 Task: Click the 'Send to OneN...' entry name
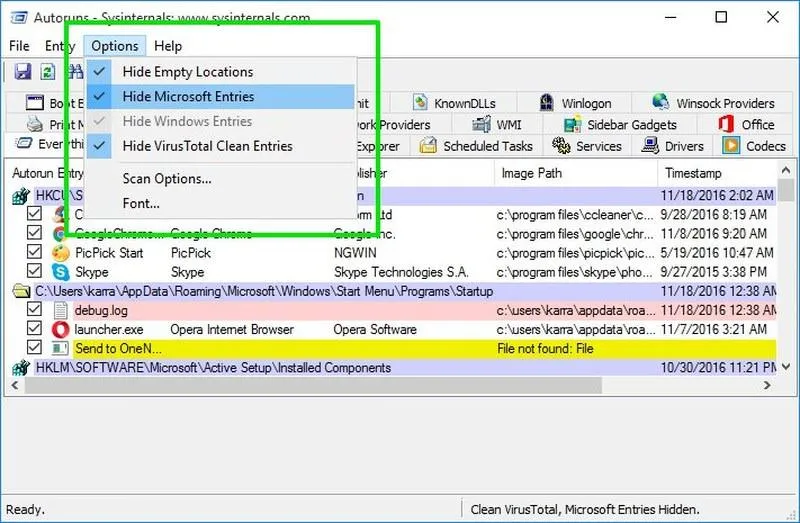point(118,348)
